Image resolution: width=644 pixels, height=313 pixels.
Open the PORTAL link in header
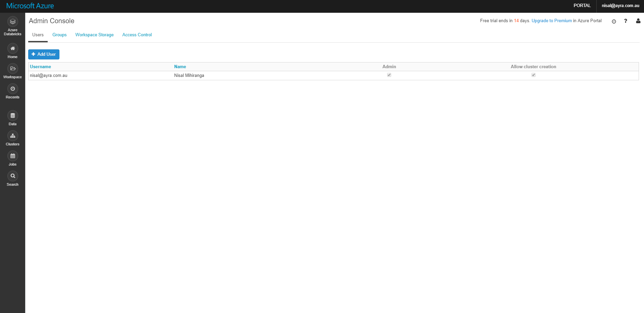(x=582, y=6)
